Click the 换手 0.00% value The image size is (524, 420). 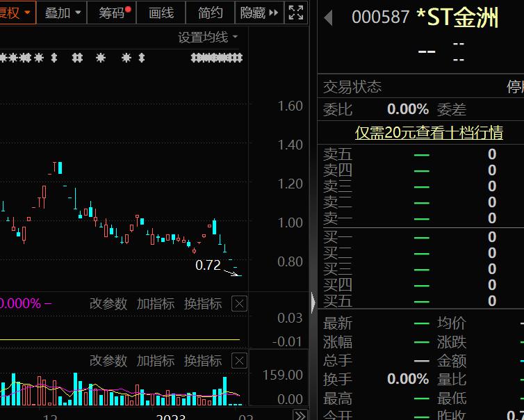[x=408, y=379]
